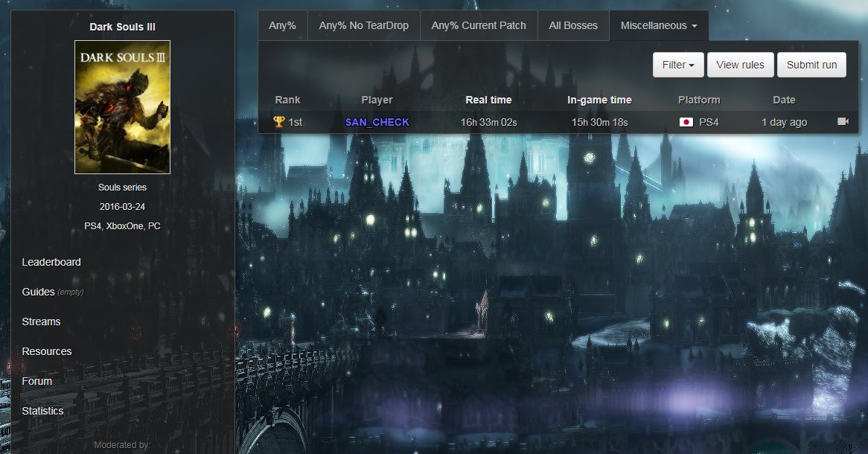Open the Dark Souls III cover art

[x=122, y=107]
